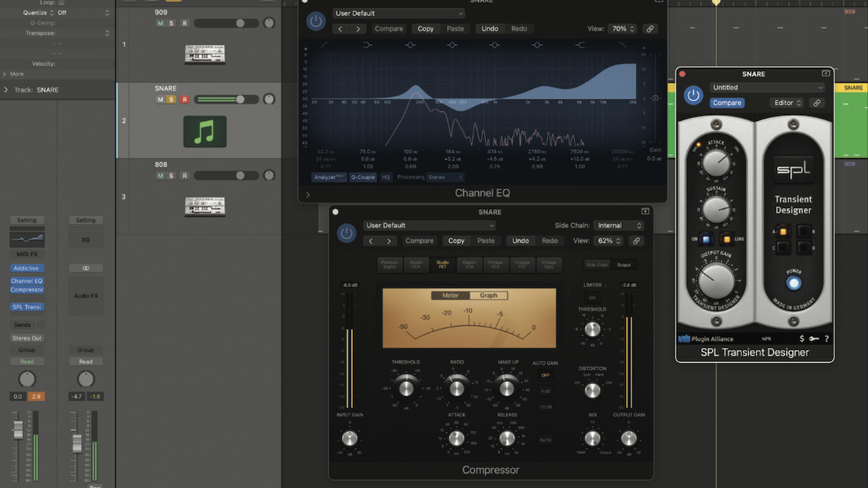
Task: Open the Editor dropdown in SPL plugin
Action: point(786,102)
